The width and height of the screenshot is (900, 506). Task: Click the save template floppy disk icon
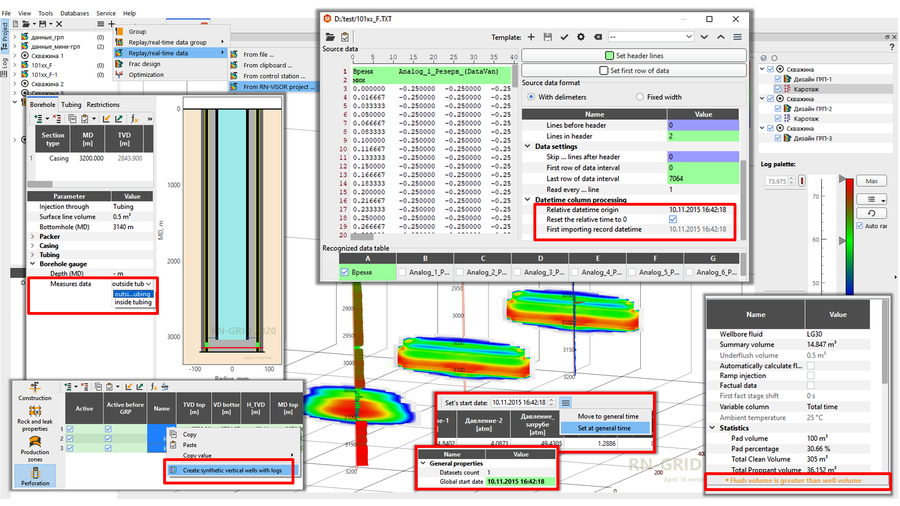pyautogui.click(x=548, y=37)
